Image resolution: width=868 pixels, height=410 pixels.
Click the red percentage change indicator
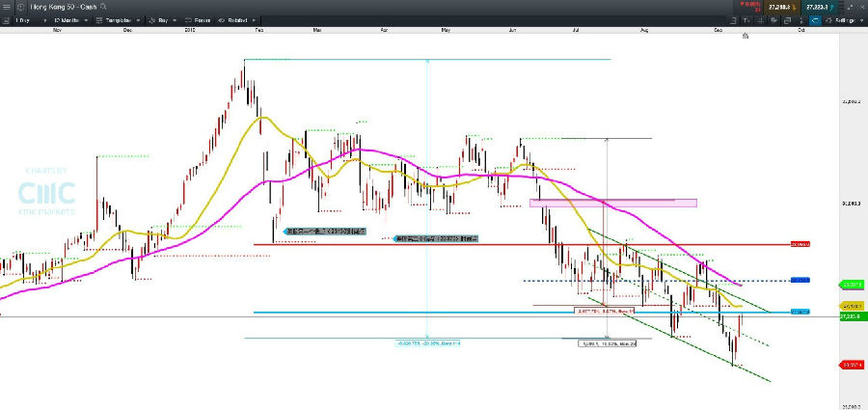(x=750, y=7)
